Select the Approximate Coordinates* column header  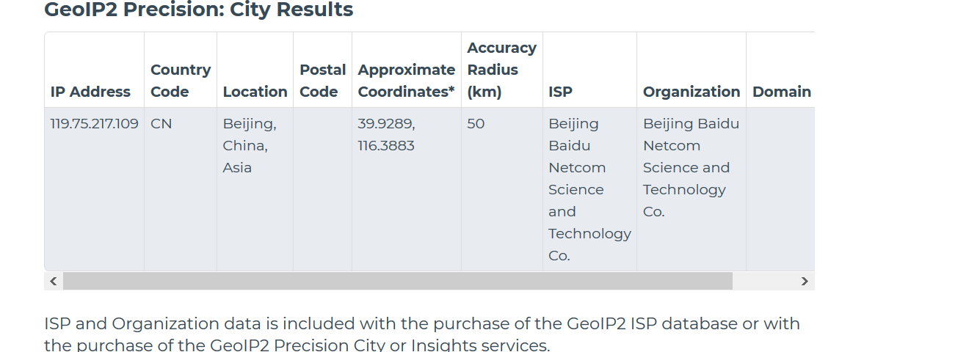tap(406, 81)
